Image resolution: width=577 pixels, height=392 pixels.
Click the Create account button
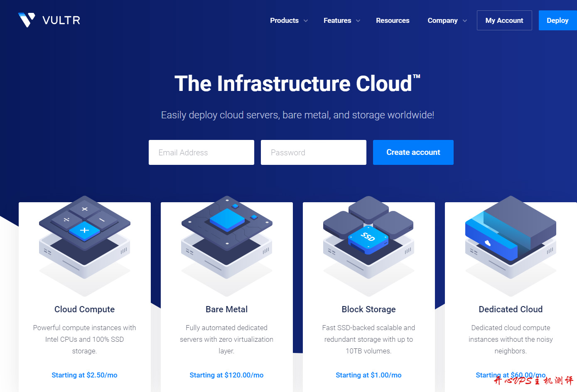point(413,152)
